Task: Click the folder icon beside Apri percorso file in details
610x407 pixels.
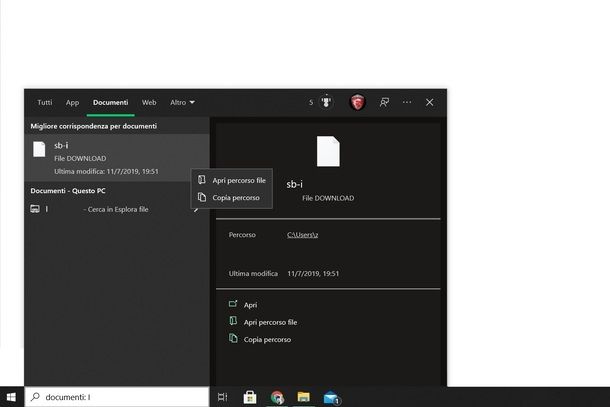Action: [233, 321]
